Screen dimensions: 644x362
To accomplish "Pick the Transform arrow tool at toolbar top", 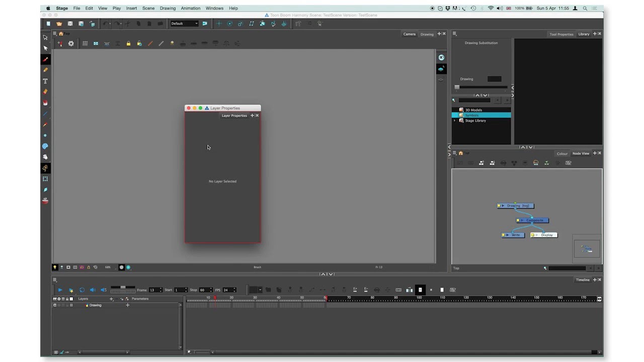I will point(45,38).
